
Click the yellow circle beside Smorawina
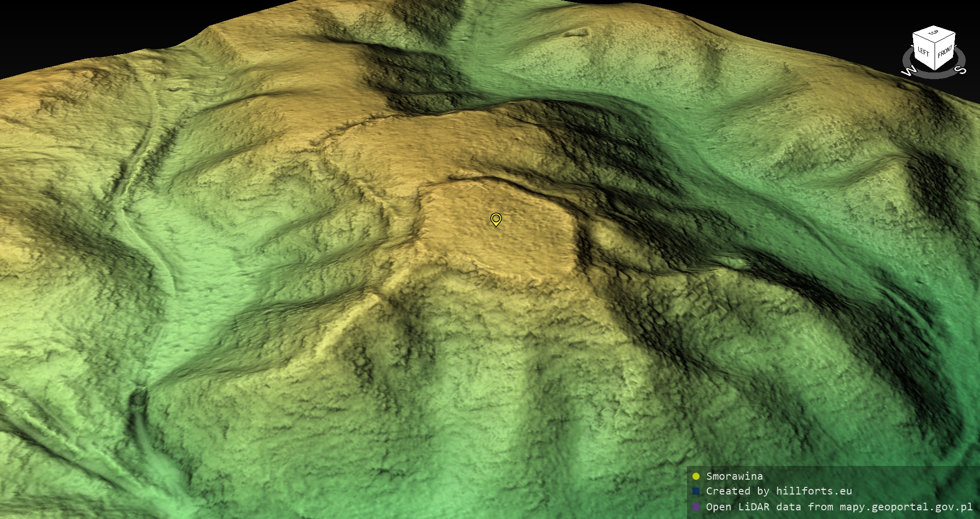point(696,477)
